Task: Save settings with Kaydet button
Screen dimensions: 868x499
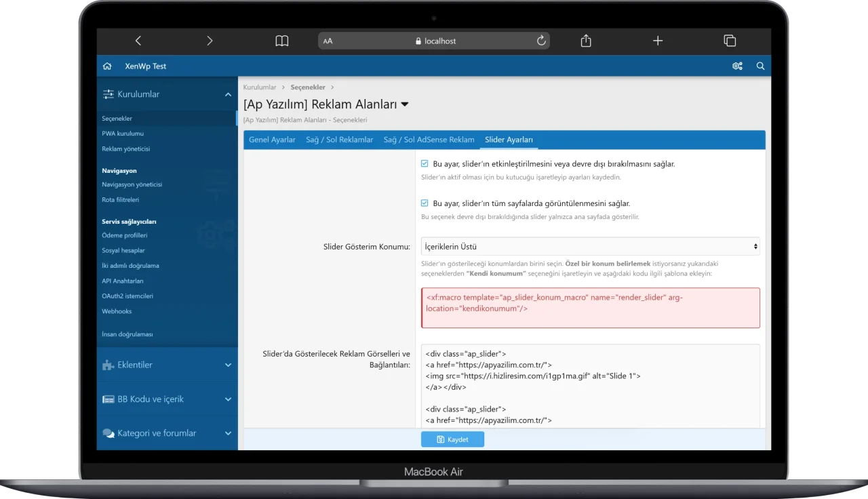Action: point(452,439)
